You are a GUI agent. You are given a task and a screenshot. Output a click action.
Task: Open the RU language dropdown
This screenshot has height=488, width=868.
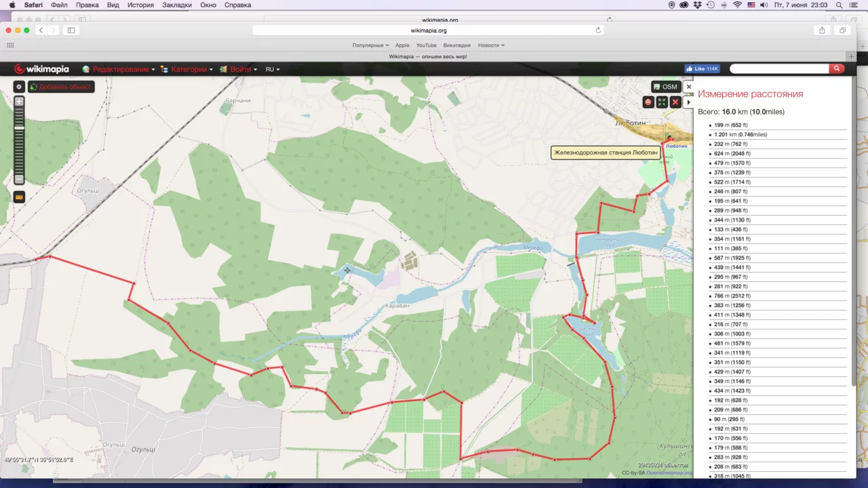pyautogui.click(x=273, y=69)
